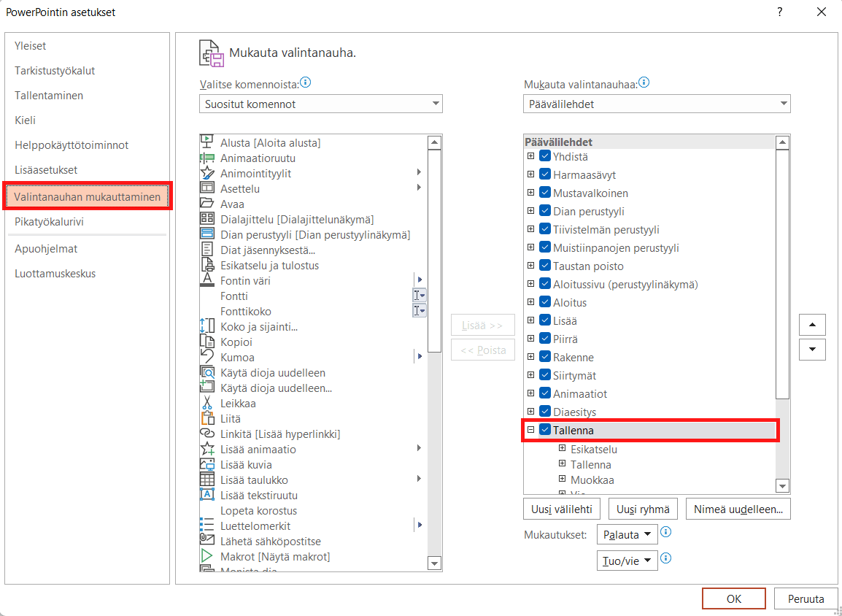
Task: Click info icon next to Valitse komennoista
Action: (306, 82)
